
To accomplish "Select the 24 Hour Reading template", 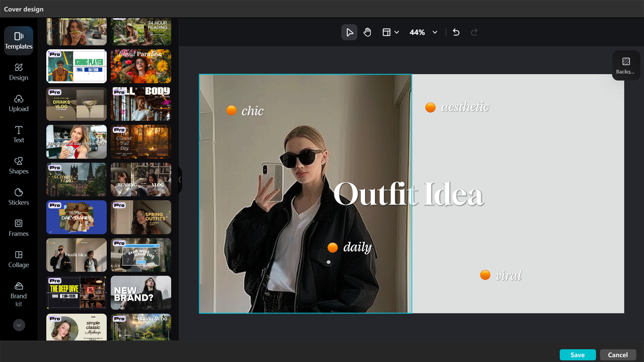I will tap(141, 32).
